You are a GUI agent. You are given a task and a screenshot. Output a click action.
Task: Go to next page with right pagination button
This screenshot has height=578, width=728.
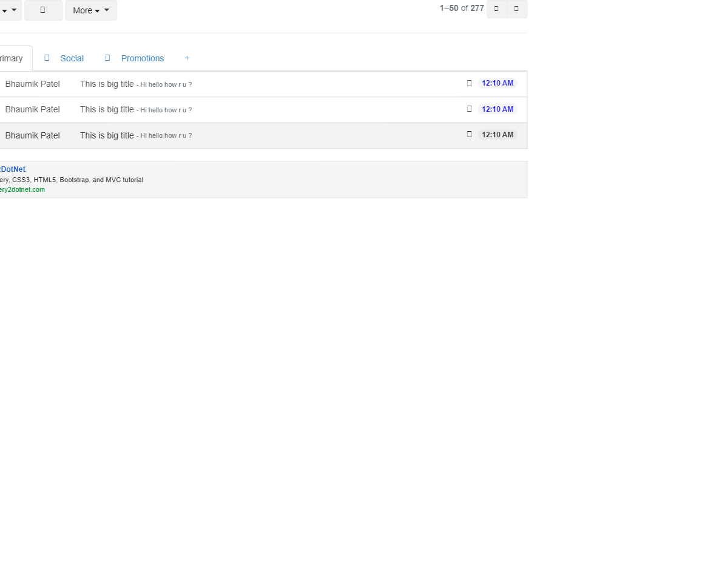pyautogui.click(x=516, y=8)
